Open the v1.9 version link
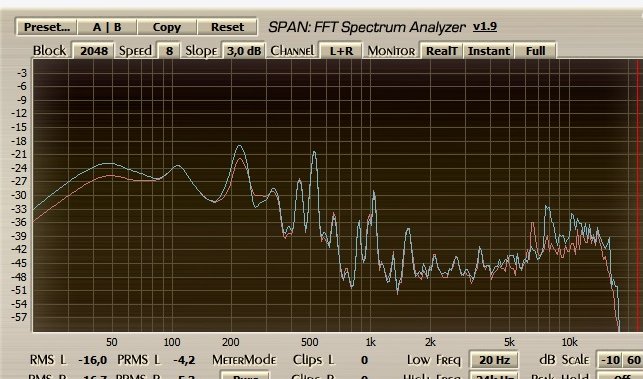Viewport: 643px width, 379px height. [x=485, y=27]
